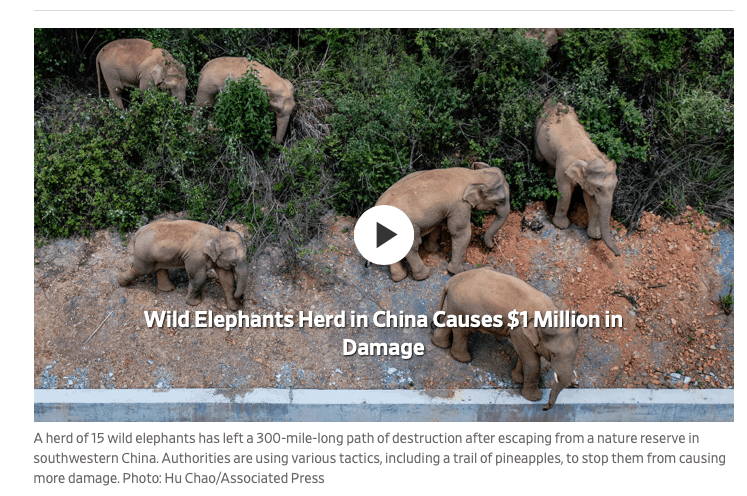Select the elephant video thumbnail image
Screen dimensions: 747x496
384,224
